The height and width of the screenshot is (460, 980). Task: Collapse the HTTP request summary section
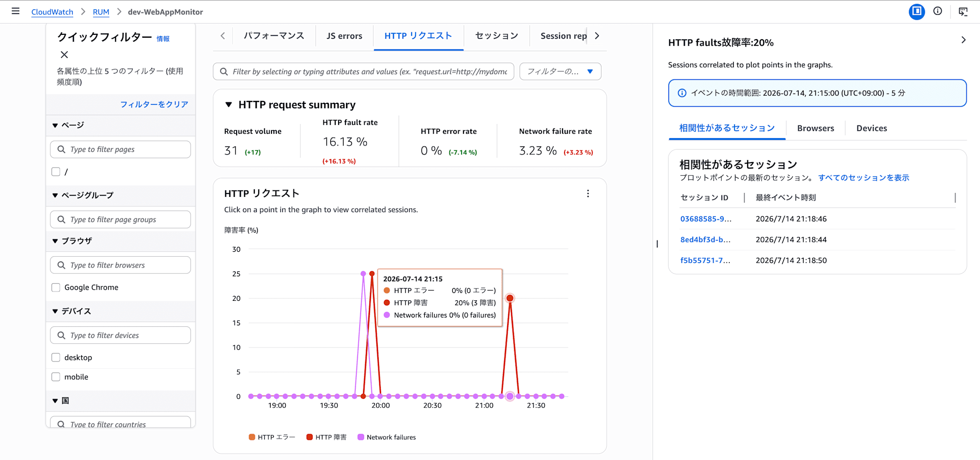228,105
